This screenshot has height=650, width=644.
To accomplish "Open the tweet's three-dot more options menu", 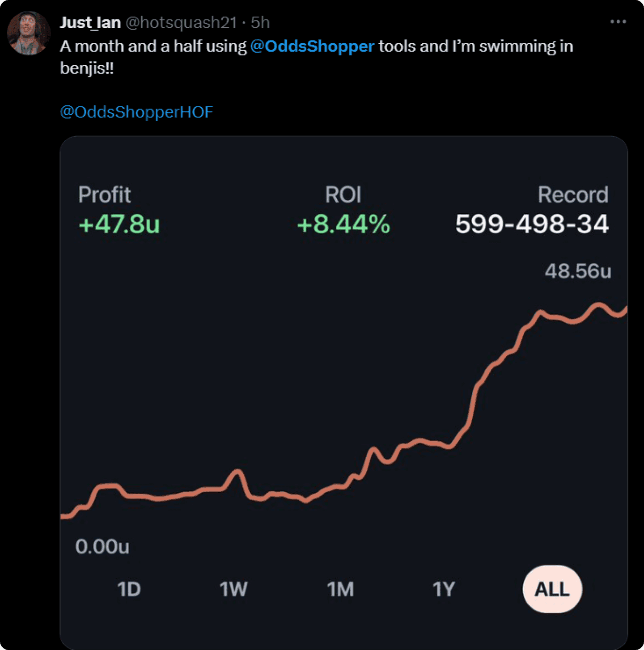I will coord(618,21).
